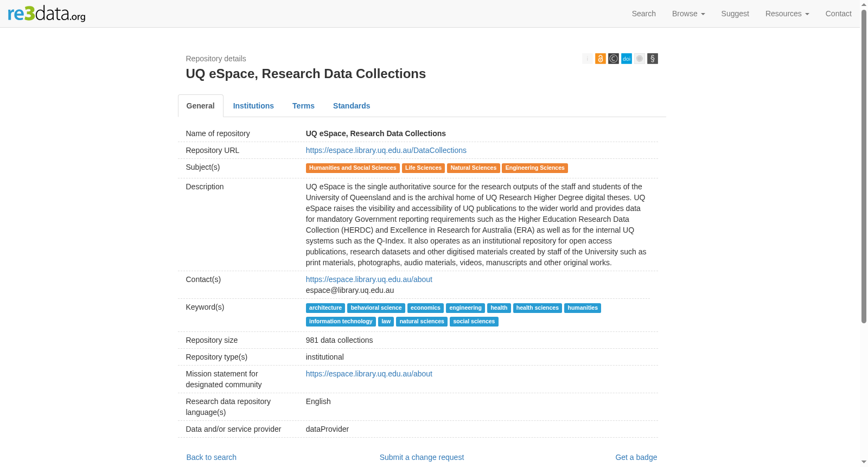The width and height of the screenshot is (868, 467).
Task: Click the scrollbar up arrow
Action: click(864, 4)
